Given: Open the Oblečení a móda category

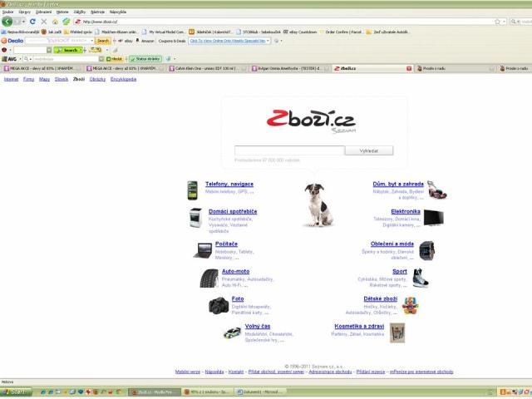Looking at the screenshot, I should 392,244.
